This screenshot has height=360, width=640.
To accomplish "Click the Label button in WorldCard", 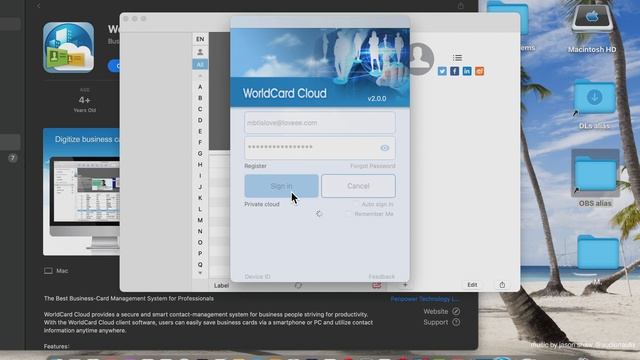I will point(221,285).
